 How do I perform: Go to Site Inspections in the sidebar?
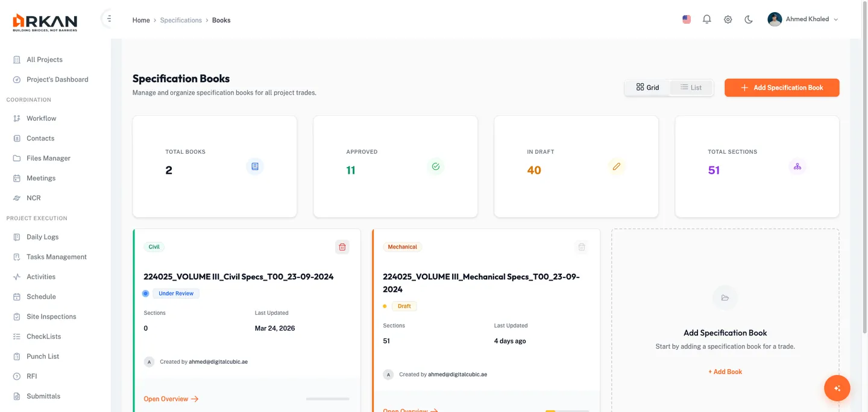pyautogui.click(x=51, y=317)
